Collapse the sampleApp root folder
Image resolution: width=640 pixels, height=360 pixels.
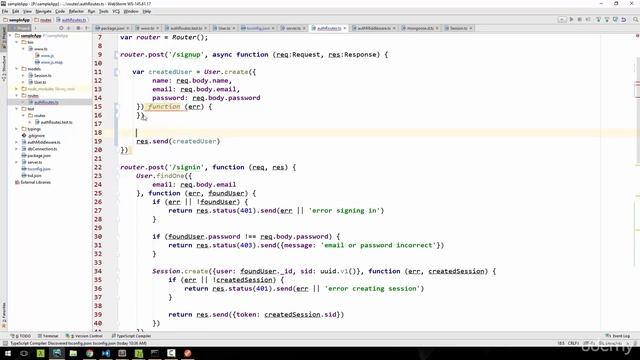tap(11, 36)
